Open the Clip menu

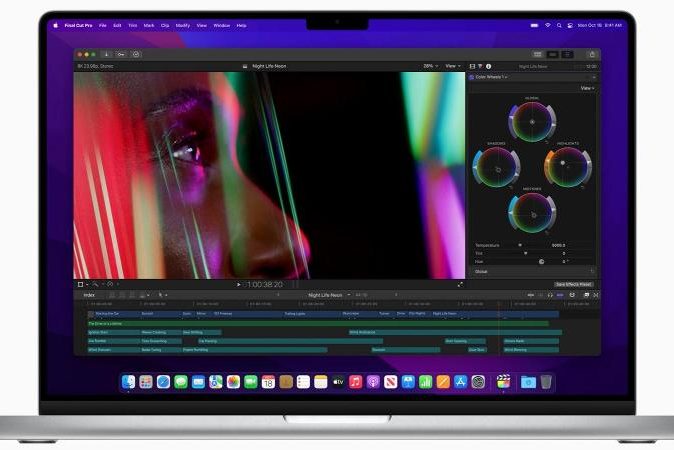(x=165, y=25)
